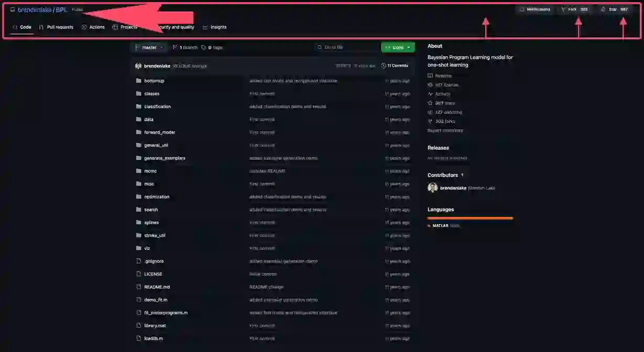644x352 pixels.
Task: Click the Report repository link
Action: coord(445,130)
